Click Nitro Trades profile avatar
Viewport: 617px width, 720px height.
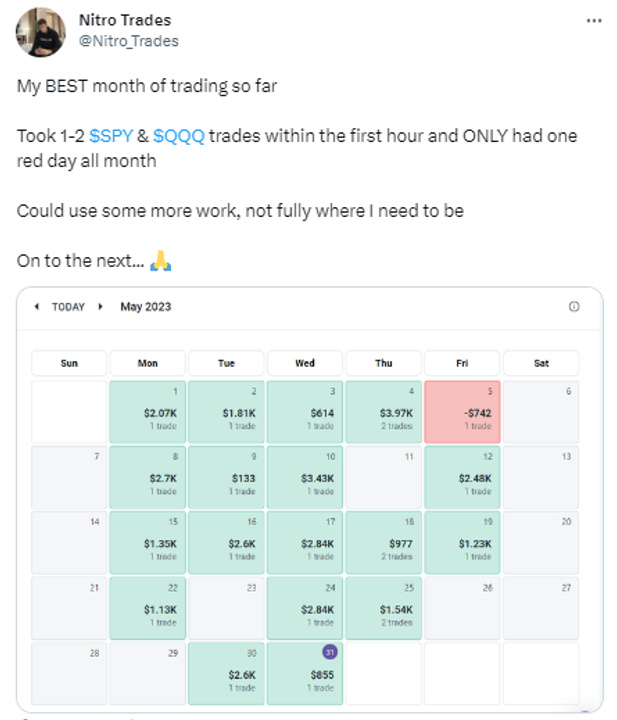(x=40, y=32)
